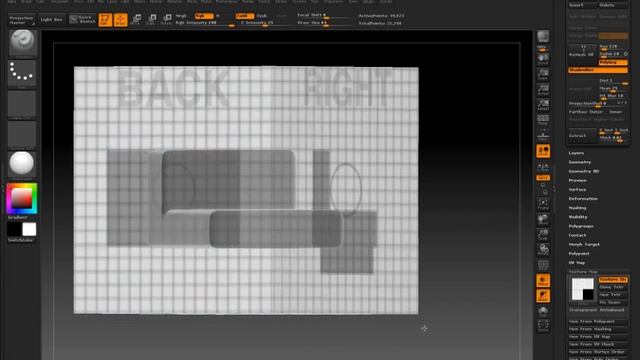Toggle Local transformations icon
This screenshot has height=360, width=640.
coord(543,151)
